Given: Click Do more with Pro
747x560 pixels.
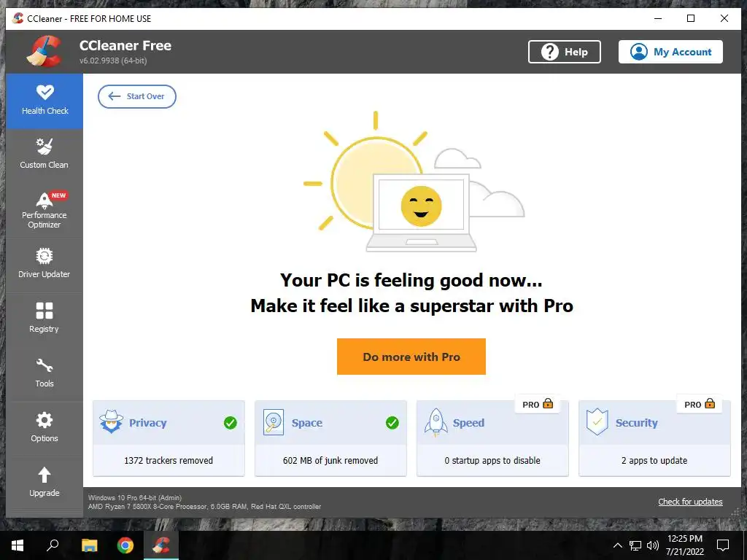Looking at the screenshot, I should pos(411,357).
